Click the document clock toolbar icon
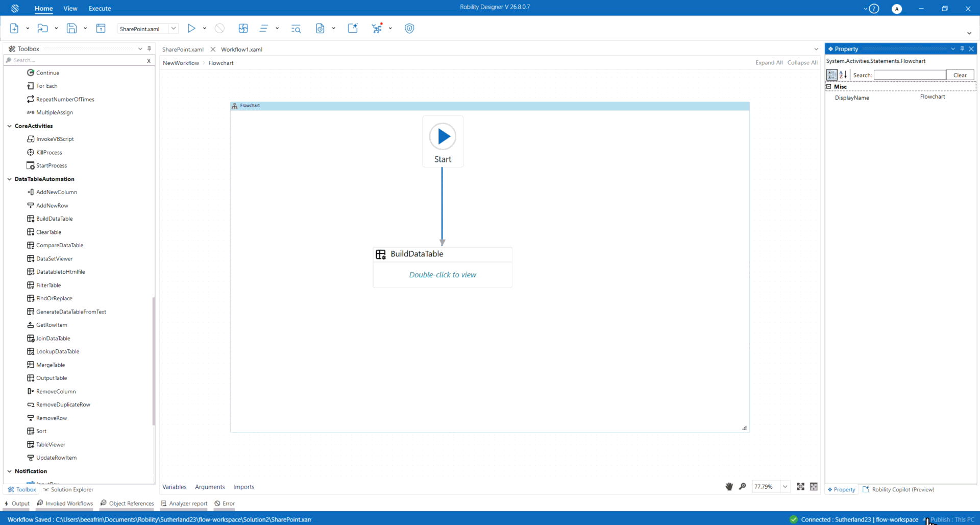The width and height of the screenshot is (980, 525). [x=320, y=29]
